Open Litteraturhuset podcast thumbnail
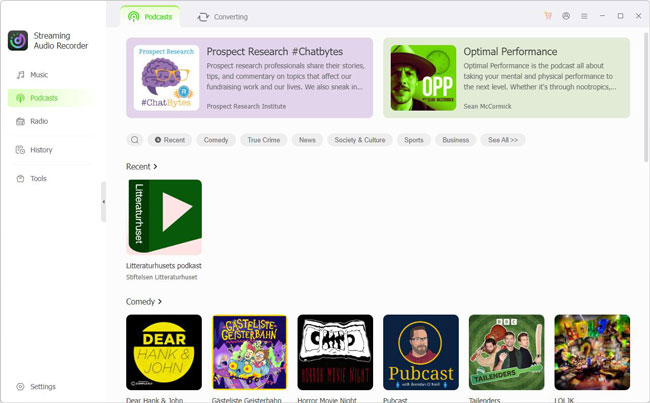 [x=164, y=217]
